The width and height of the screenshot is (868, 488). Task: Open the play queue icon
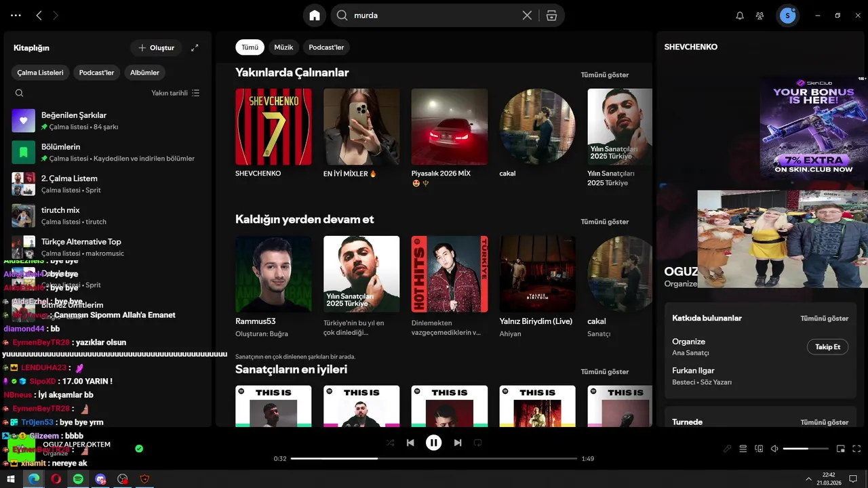(x=743, y=449)
